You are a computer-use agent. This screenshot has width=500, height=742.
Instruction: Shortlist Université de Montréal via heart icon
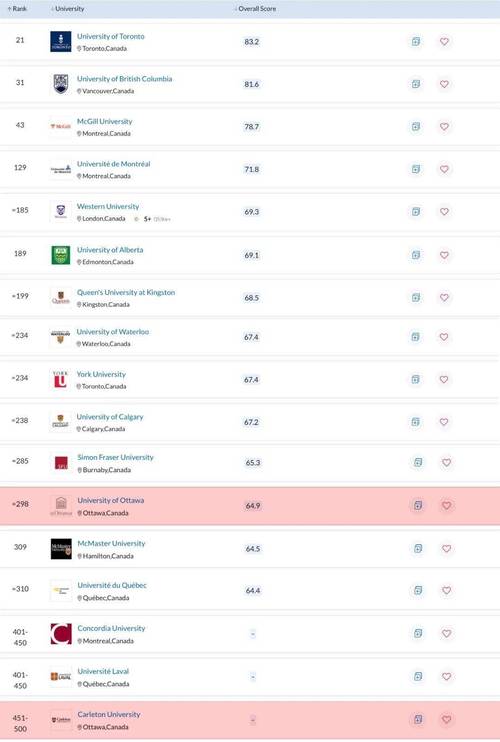(444, 169)
